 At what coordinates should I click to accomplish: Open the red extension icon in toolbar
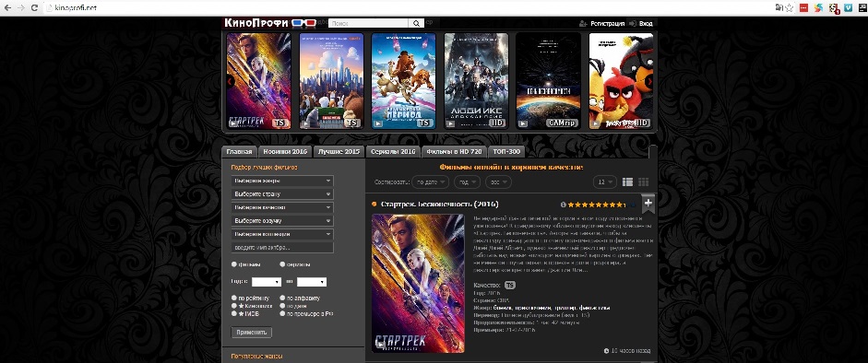tap(803, 7)
